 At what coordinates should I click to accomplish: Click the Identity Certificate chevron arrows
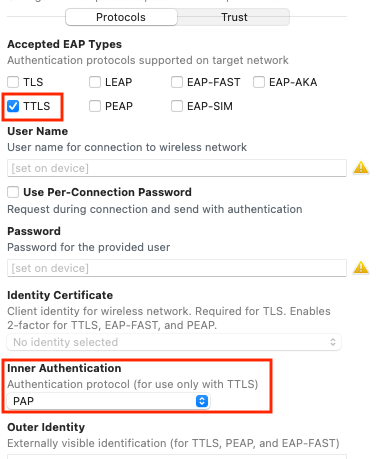[x=333, y=342]
